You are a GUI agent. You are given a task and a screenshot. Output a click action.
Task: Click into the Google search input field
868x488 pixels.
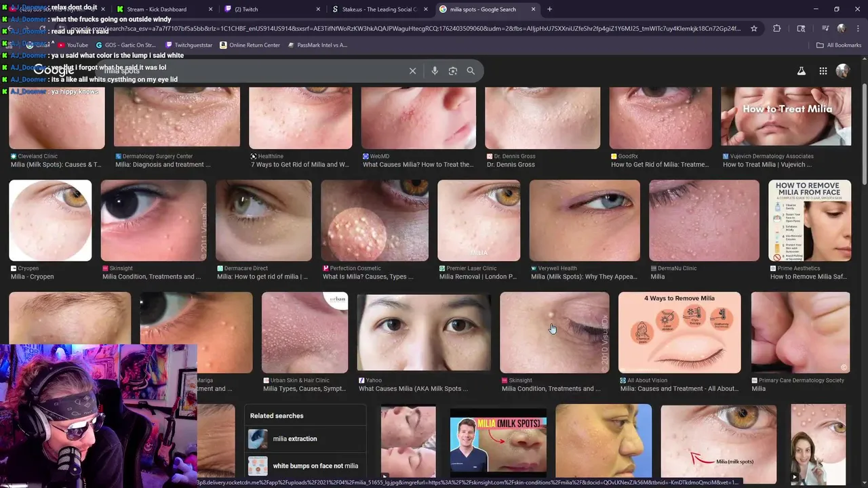tap(251, 71)
